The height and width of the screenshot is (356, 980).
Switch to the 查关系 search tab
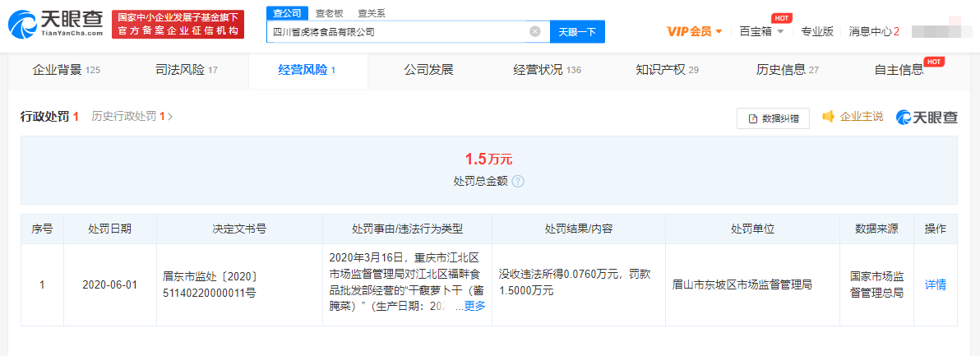click(371, 13)
